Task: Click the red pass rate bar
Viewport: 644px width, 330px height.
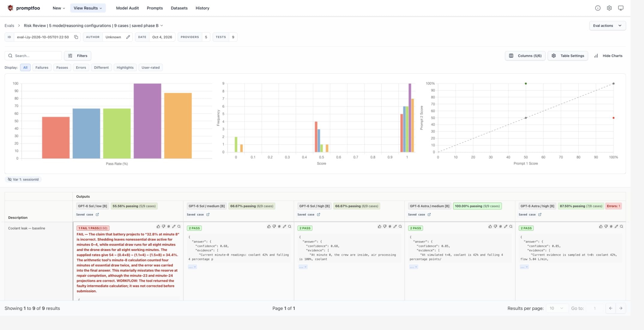Action: [x=56, y=138]
